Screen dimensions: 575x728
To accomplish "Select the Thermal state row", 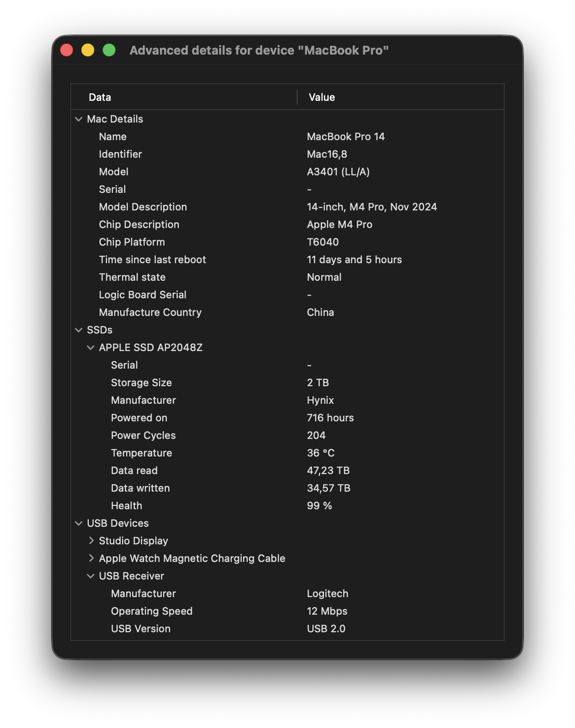I will coord(132,278).
